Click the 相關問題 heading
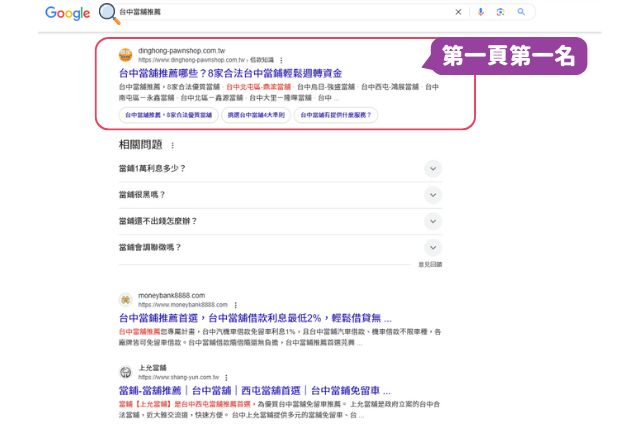 click(x=140, y=145)
